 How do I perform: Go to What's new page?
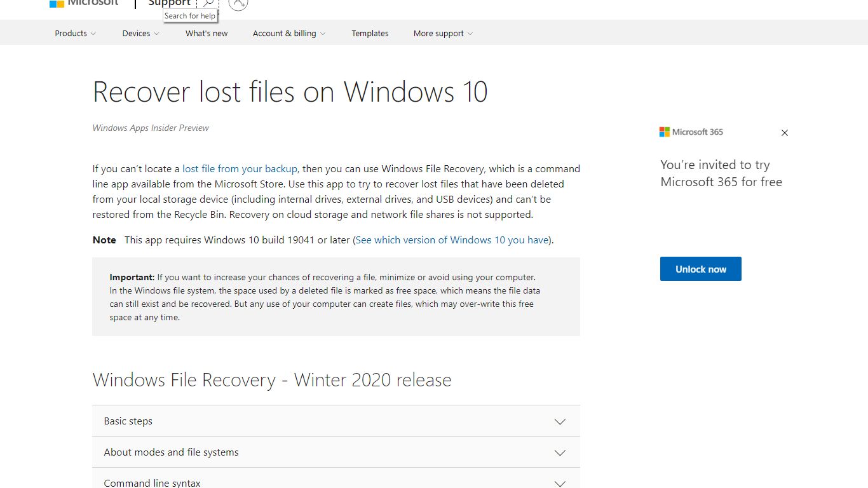click(x=207, y=33)
